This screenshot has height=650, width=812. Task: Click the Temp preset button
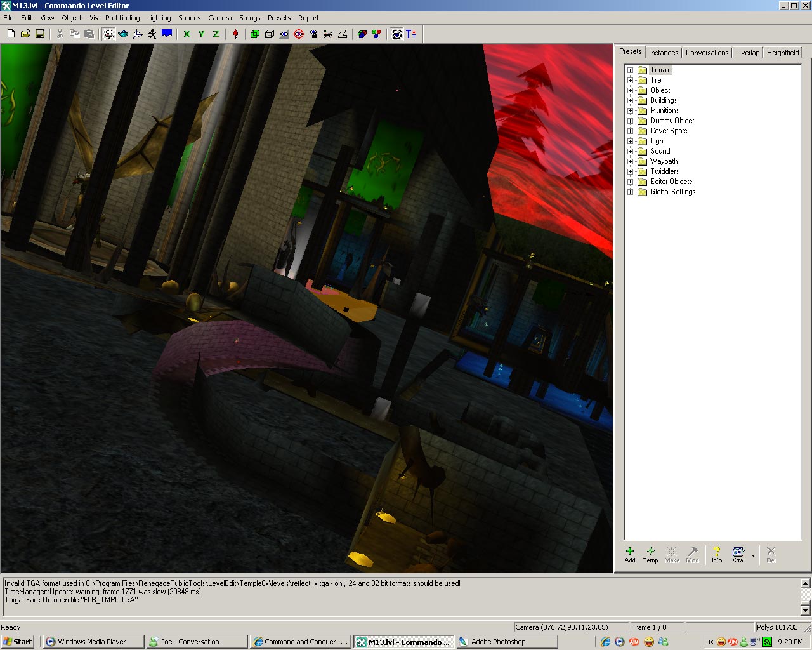click(x=650, y=554)
